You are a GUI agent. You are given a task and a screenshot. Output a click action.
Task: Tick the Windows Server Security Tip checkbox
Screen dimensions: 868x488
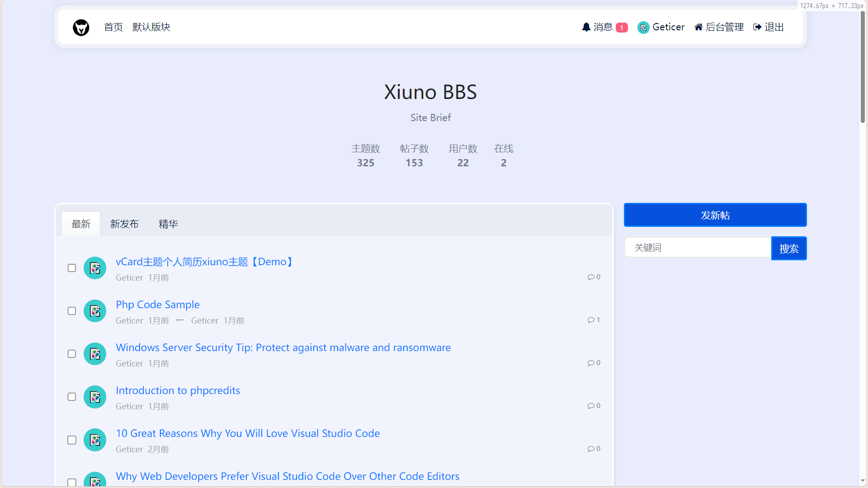pos(72,354)
